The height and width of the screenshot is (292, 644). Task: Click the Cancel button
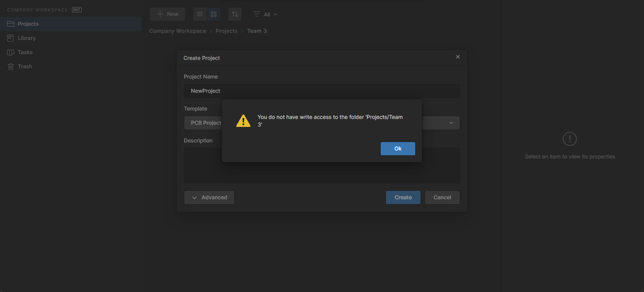(x=442, y=197)
